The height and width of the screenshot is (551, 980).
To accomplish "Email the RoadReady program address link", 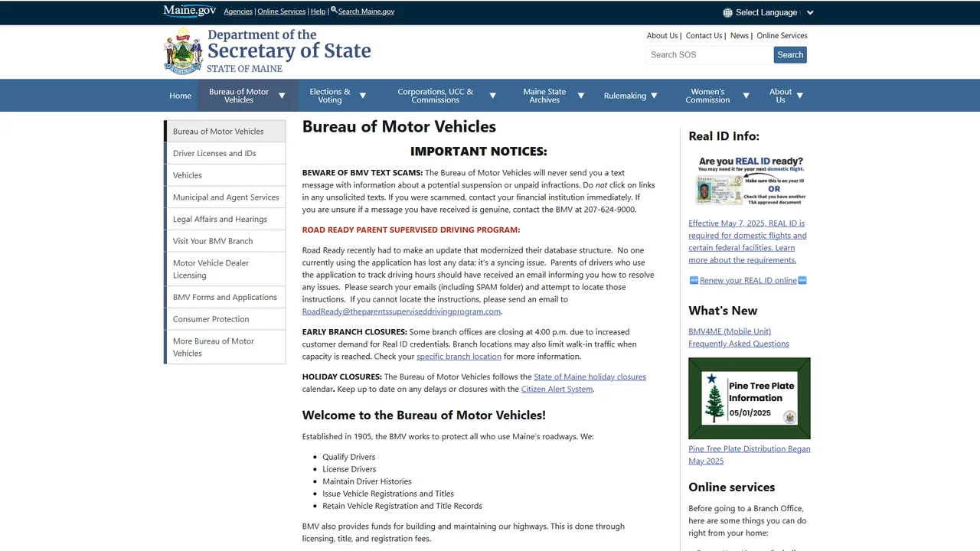I will click(401, 311).
